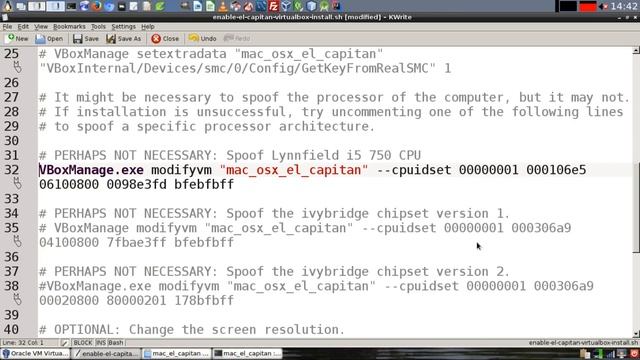This screenshot has width=640, height=360.
Task: Open the Edit menu
Action: 23,27
